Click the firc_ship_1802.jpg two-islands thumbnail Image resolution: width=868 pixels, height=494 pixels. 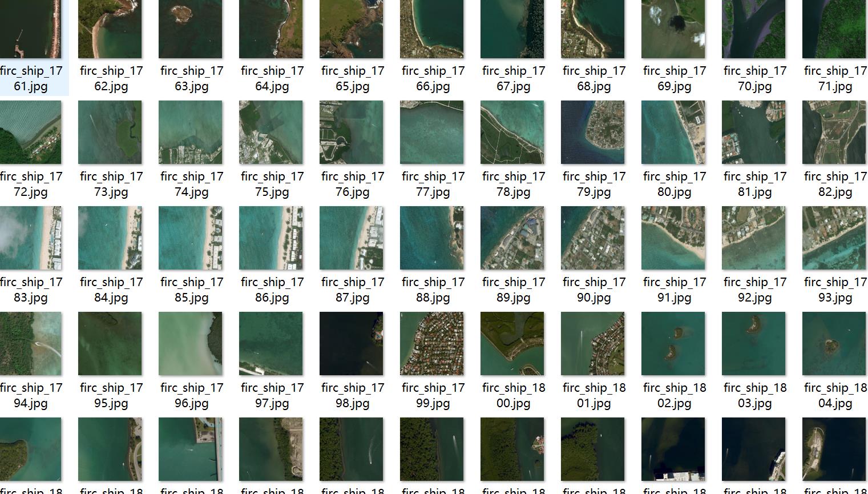pyautogui.click(x=673, y=344)
